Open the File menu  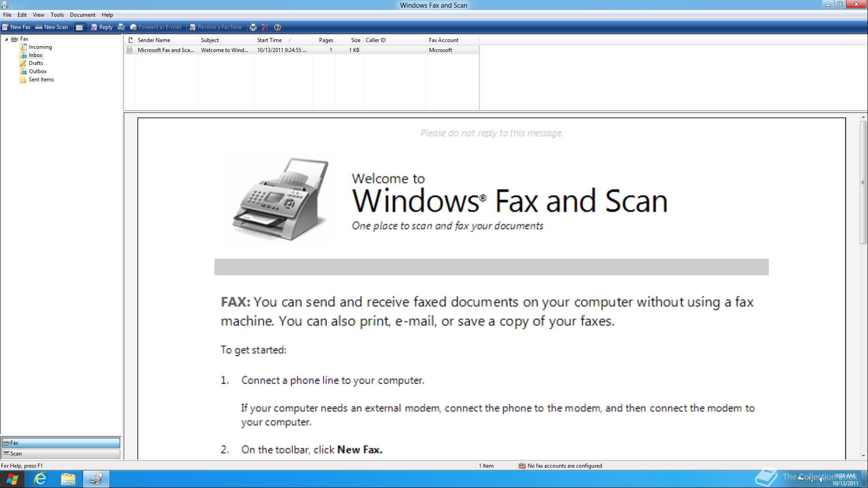(7, 15)
